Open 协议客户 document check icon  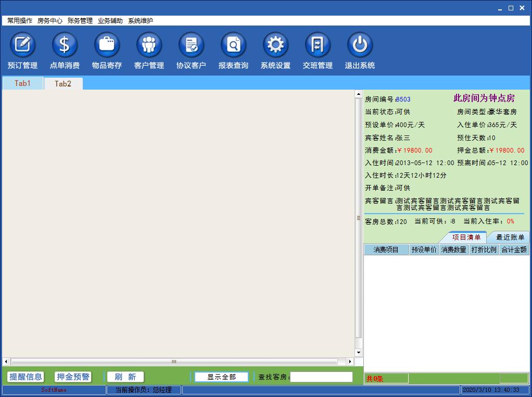coord(191,45)
